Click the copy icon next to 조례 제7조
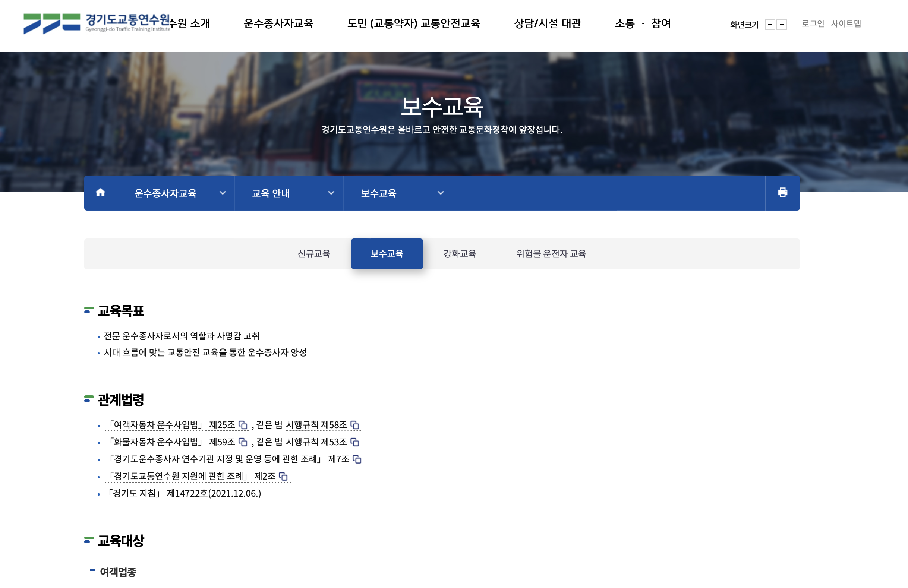Screen dimensions: 908x588 tap(357, 459)
